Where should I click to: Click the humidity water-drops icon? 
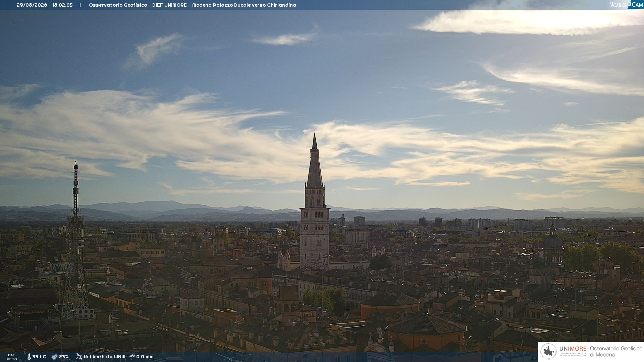(54, 357)
